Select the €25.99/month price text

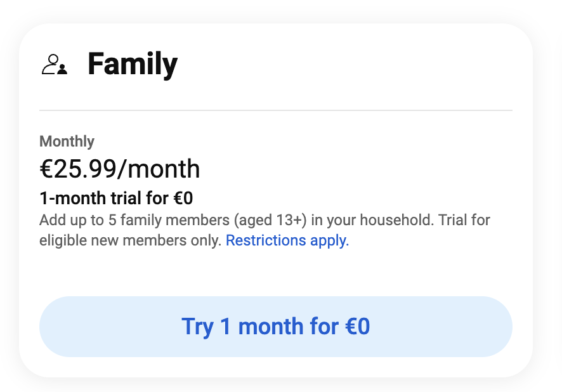coord(120,169)
